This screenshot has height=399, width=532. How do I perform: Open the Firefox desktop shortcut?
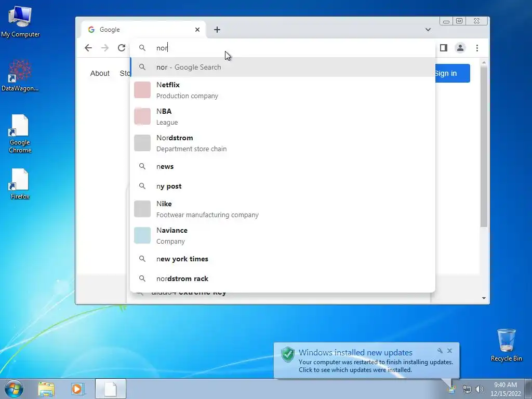20,184
